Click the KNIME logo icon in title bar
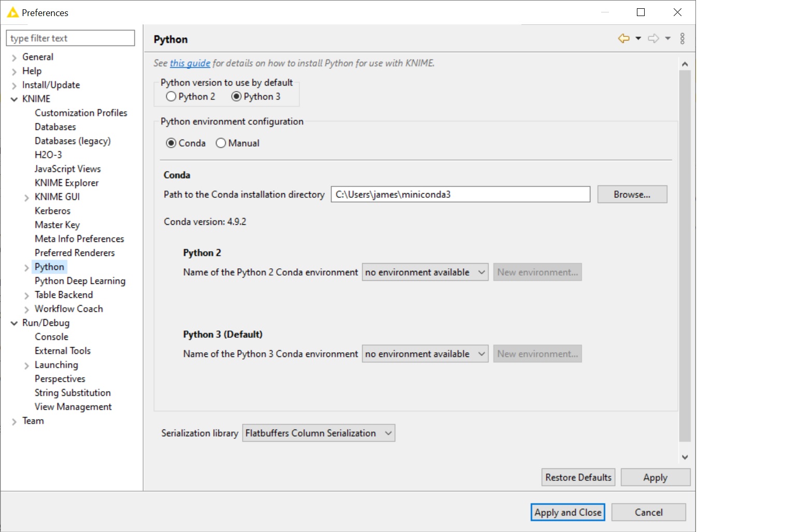Viewport: 796px width, 532px height. pos(13,12)
